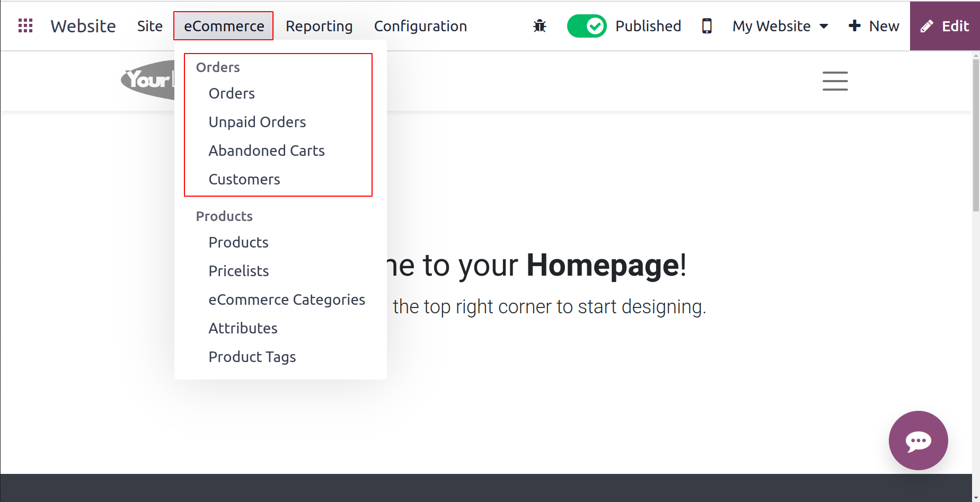
Task: Open the eCommerce menu
Action: point(224,26)
